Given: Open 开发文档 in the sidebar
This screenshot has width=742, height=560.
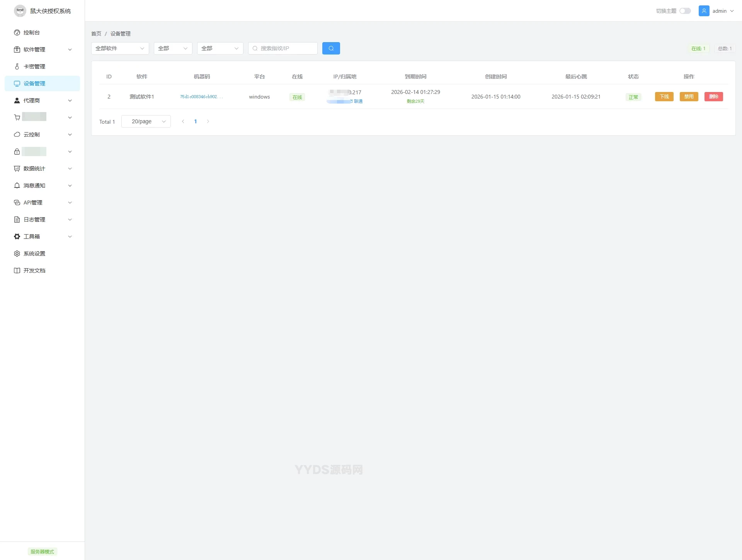Looking at the screenshot, I should pos(34,271).
